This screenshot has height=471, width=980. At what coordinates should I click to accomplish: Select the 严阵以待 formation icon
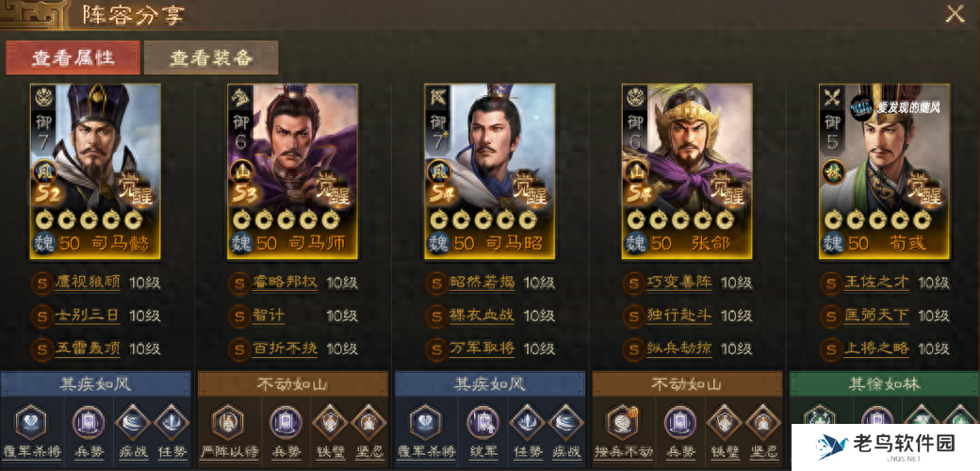pos(228,423)
